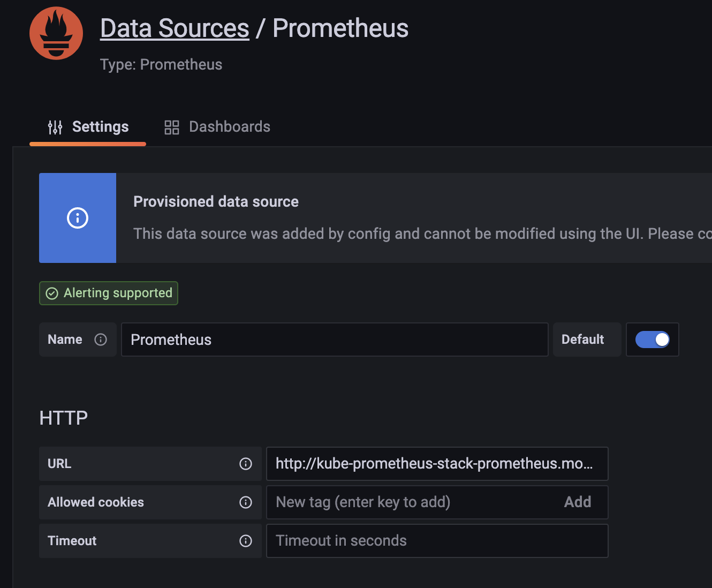Click the 'URL' label
Image resolution: width=712 pixels, height=588 pixels.
tap(59, 464)
